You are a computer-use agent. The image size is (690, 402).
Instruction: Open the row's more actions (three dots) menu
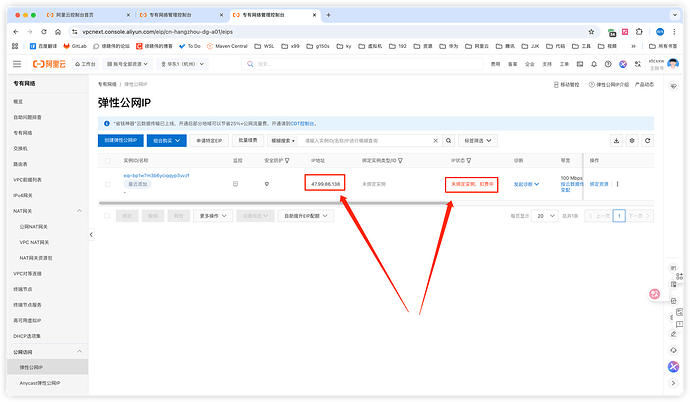coord(617,184)
